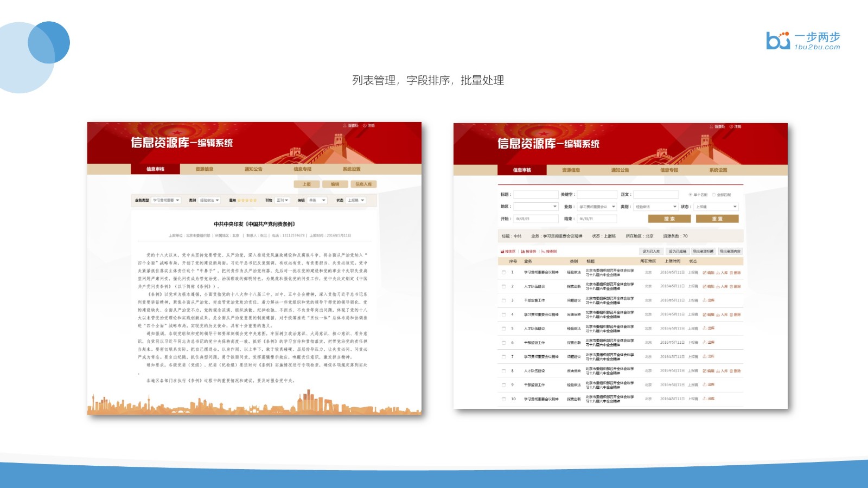The image size is (868, 488).
Task: Click the 设为已入库 button
Action: point(651,252)
